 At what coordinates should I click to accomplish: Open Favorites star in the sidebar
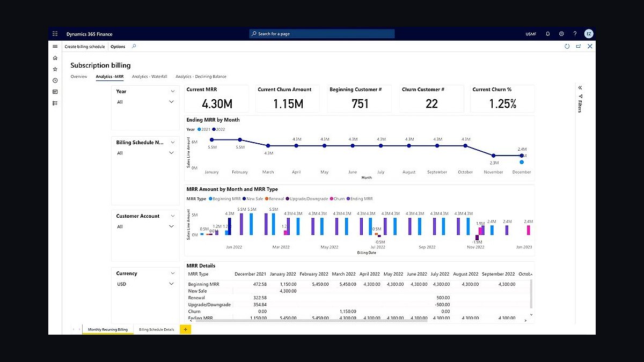pos(55,69)
